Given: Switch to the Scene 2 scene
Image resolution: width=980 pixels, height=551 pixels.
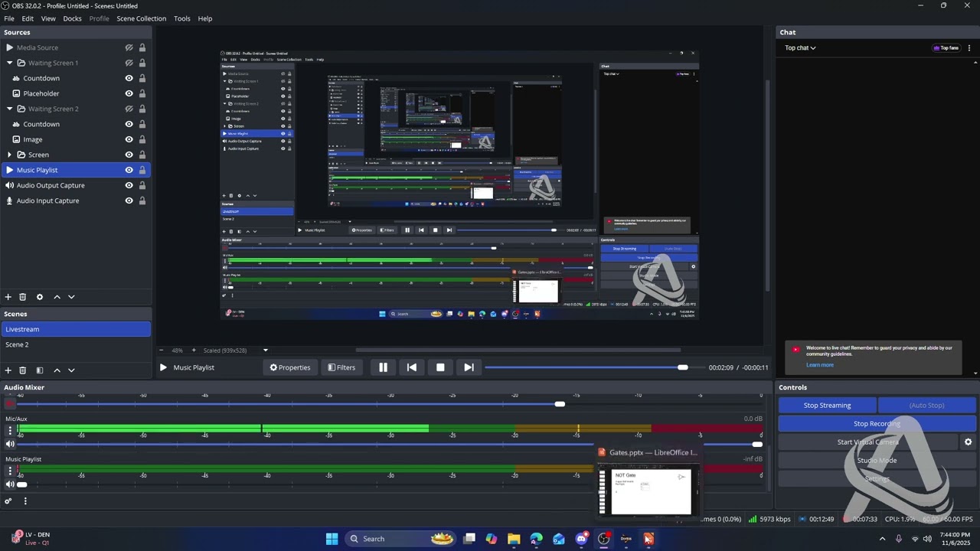Looking at the screenshot, I should click(x=76, y=344).
